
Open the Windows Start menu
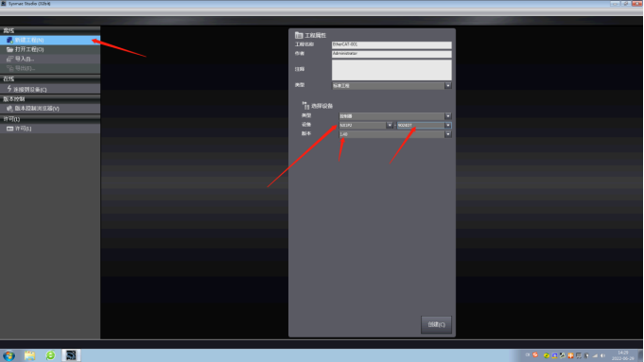point(9,355)
